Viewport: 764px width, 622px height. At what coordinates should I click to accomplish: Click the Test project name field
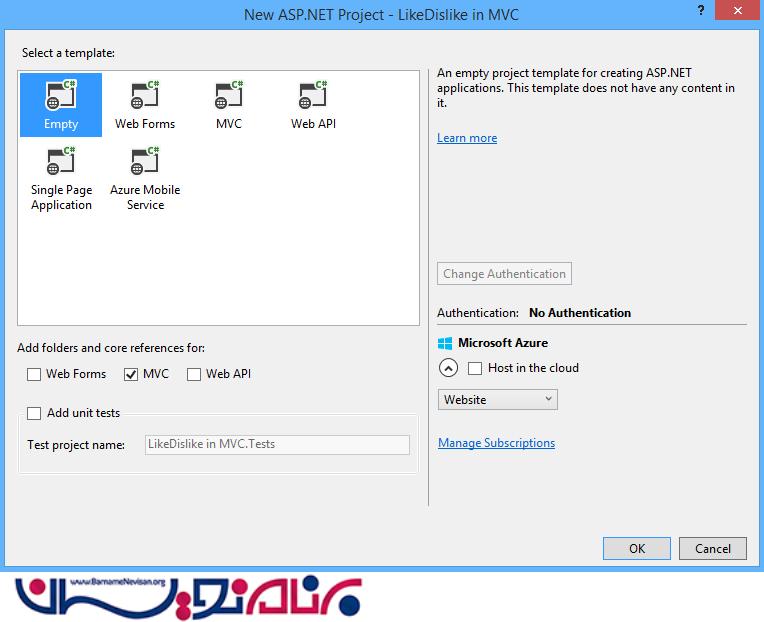(x=275, y=445)
